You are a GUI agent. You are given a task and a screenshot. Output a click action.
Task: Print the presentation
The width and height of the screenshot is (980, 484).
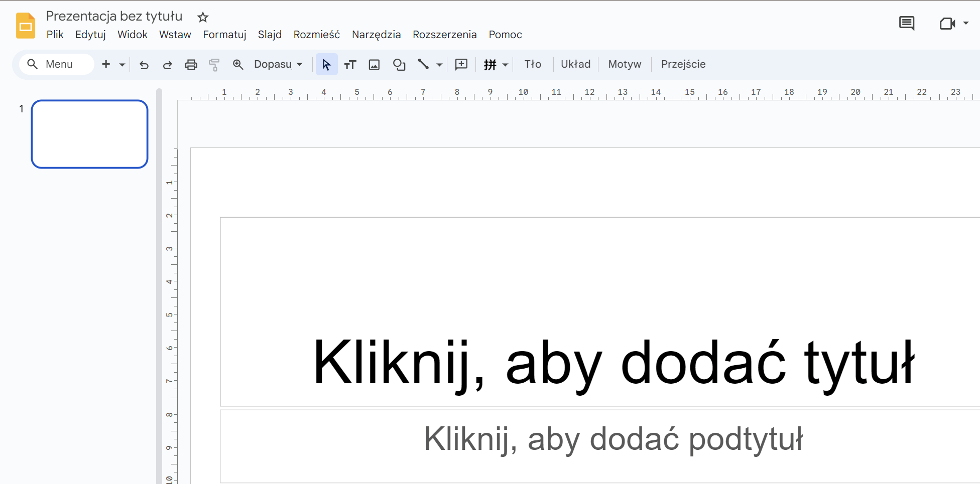[x=191, y=65]
